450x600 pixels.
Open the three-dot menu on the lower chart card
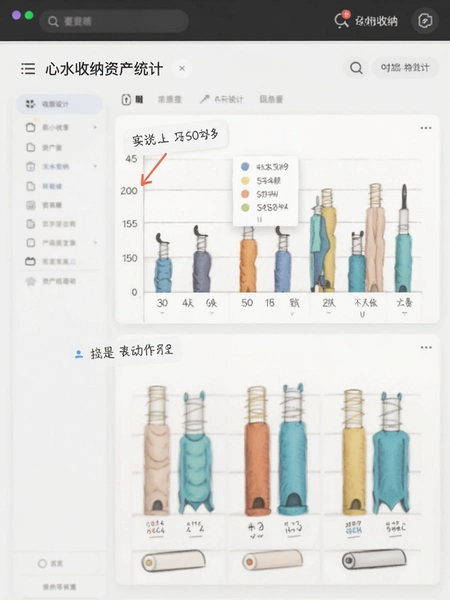(426, 347)
